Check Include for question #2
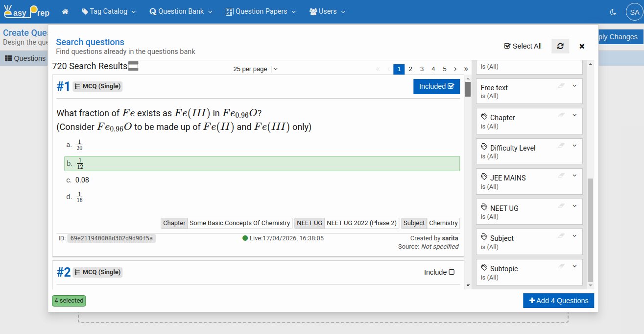The width and height of the screenshot is (644, 334). [439, 272]
